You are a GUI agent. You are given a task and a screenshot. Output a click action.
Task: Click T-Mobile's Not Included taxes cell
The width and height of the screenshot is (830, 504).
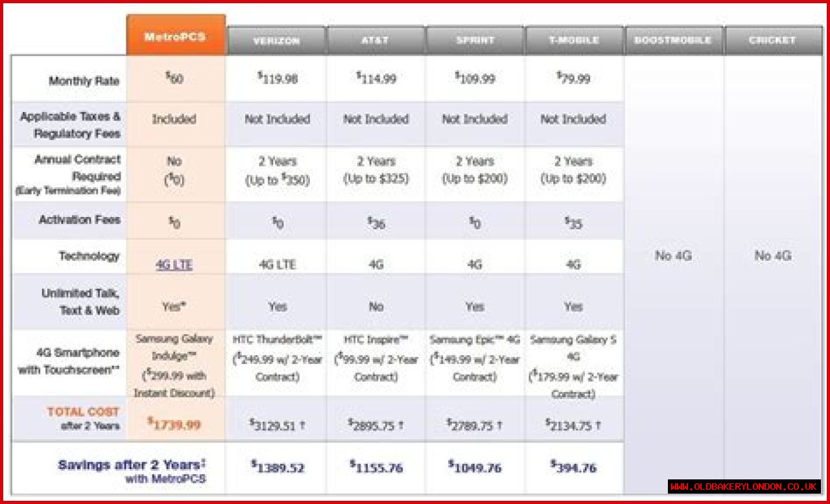point(573,119)
